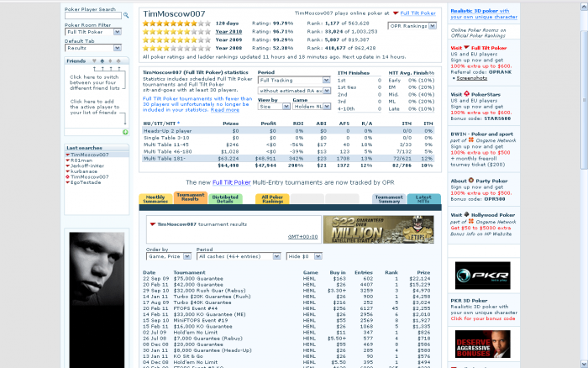Switch to the All Poker Rankings tab

272,199
